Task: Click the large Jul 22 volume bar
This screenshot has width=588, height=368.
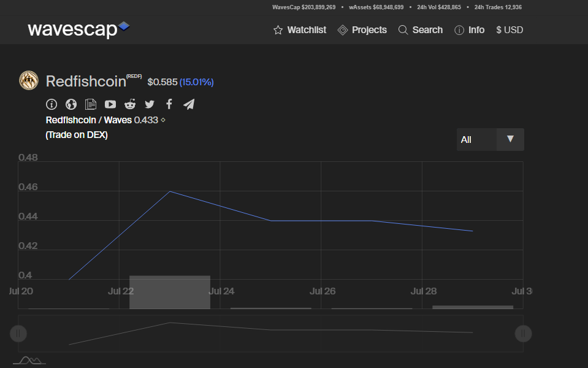Action: 170,292
